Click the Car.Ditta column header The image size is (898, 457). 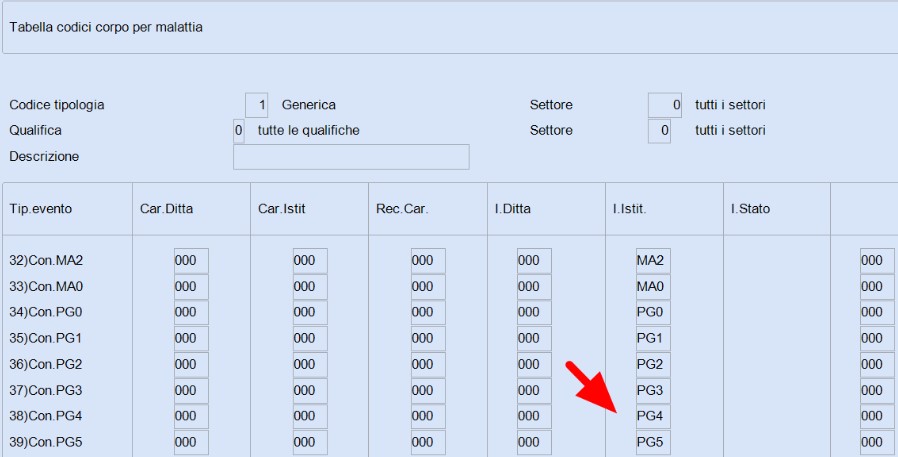[166, 209]
